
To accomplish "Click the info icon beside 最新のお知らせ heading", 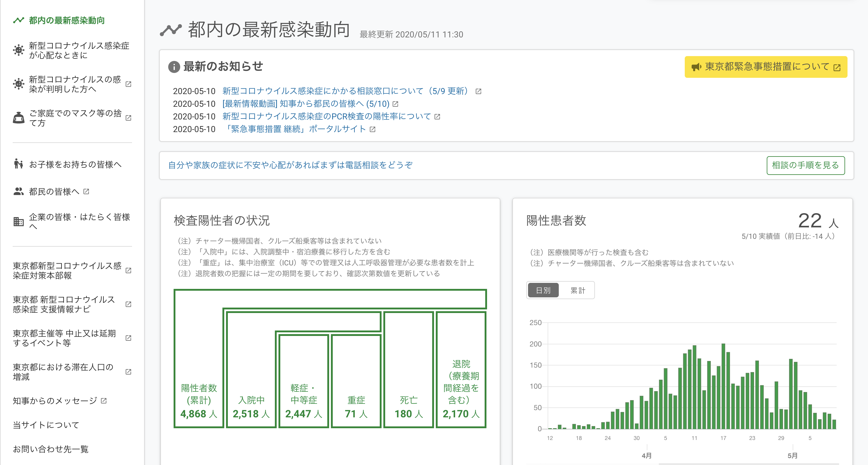I will pos(174,67).
